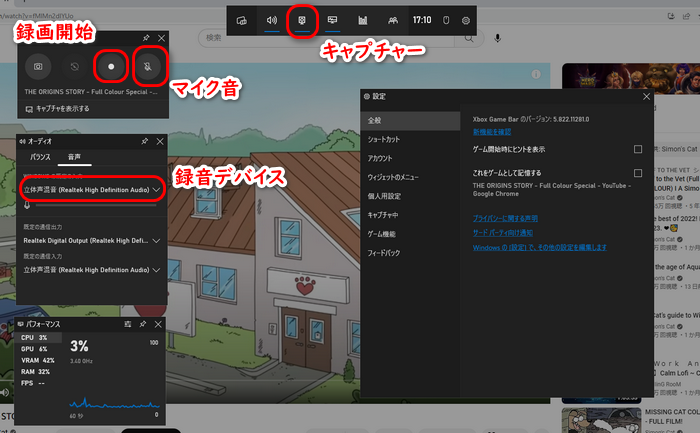Select ショートカット in the settings sidebar
Viewport: 700px width, 433px height.
pos(385,139)
